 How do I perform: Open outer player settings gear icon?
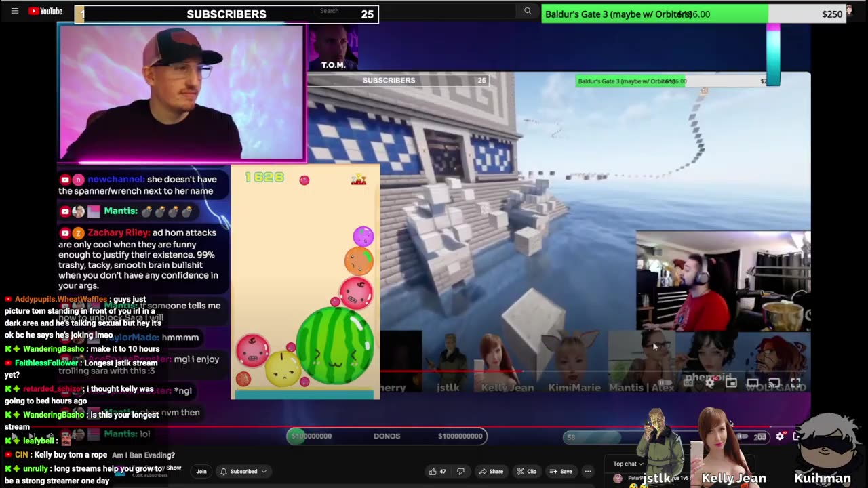(780, 436)
